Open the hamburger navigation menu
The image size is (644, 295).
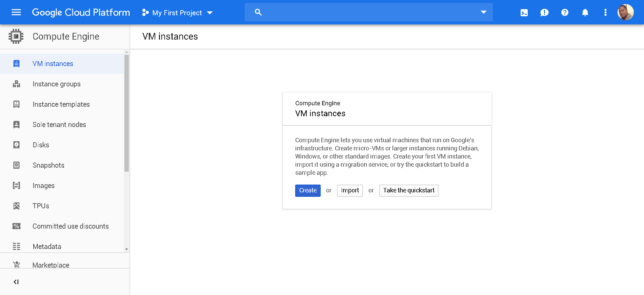(16, 13)
